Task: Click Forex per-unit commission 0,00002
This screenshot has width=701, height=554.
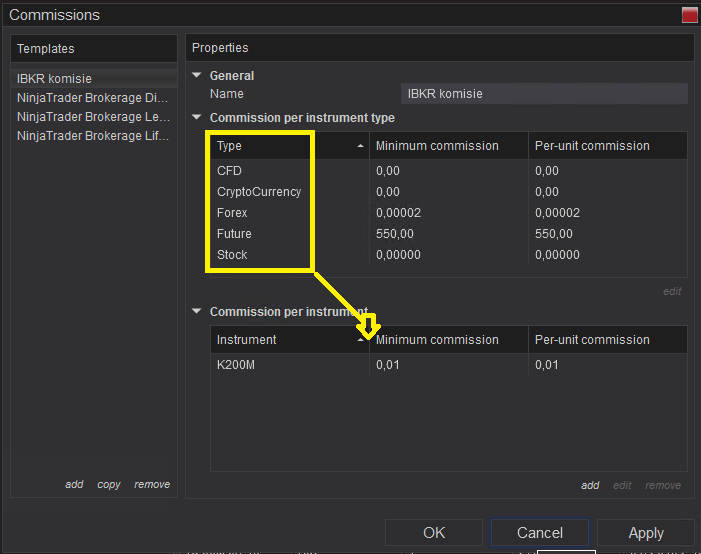Action: (557, 213)
